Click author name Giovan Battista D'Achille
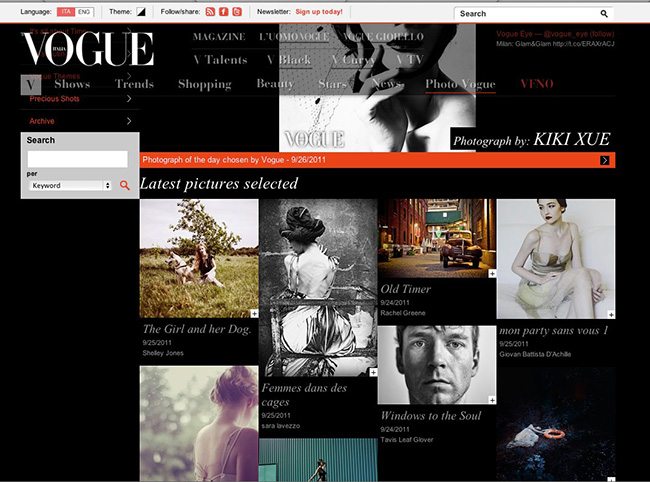 pyautogui.click(x=535, y=354)
